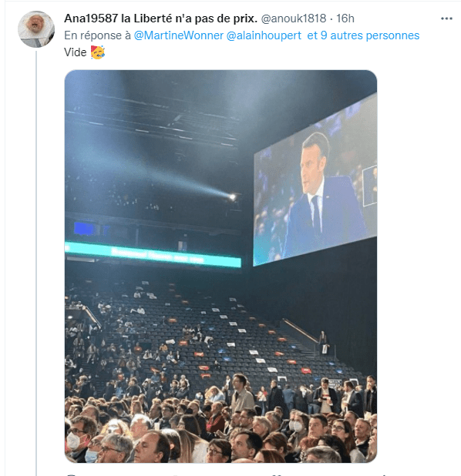Open the tweet via 16h timestamp
The image size is (461, 476).
pyautogui.click(x=345, y=18)
